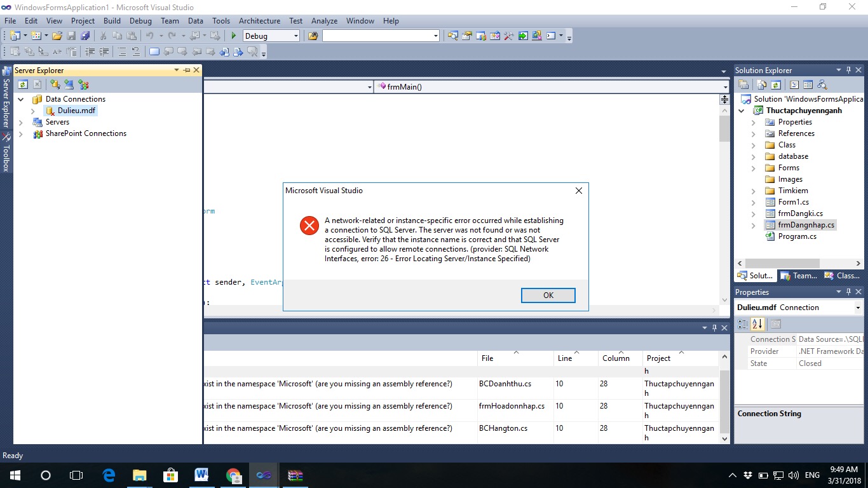The height and width of the screenshot is (488, 868).
Task: Collapse the Thuctapchuyennganh project node
Action: 742,111
